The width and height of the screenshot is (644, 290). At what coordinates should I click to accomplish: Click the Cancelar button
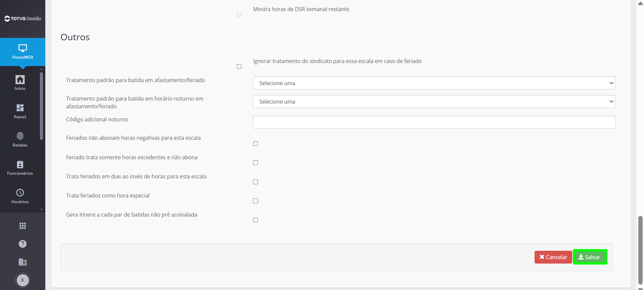click(x=553, y=257)
